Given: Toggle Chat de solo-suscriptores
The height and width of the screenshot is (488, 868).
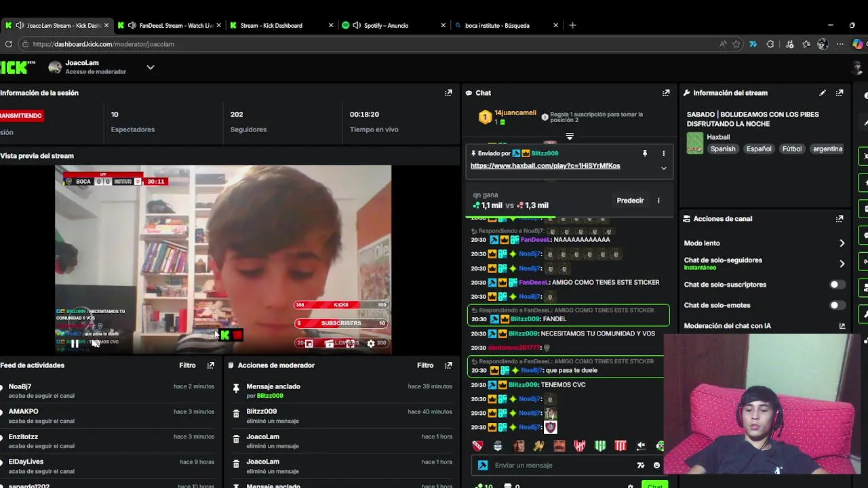Looking at the screenshot, I should pyautogui.click(x=838, y=285).
